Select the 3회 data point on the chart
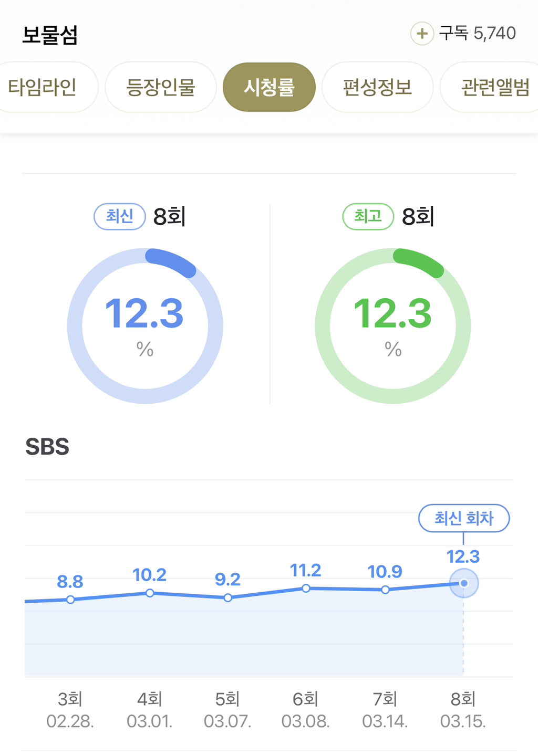Image resolution: width=538 pixels, height=756 pixels. coord(70,600)
